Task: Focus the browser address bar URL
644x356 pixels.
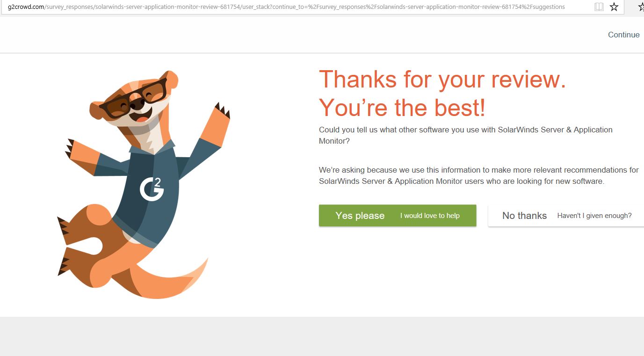Action: click(x=299, y=7)
